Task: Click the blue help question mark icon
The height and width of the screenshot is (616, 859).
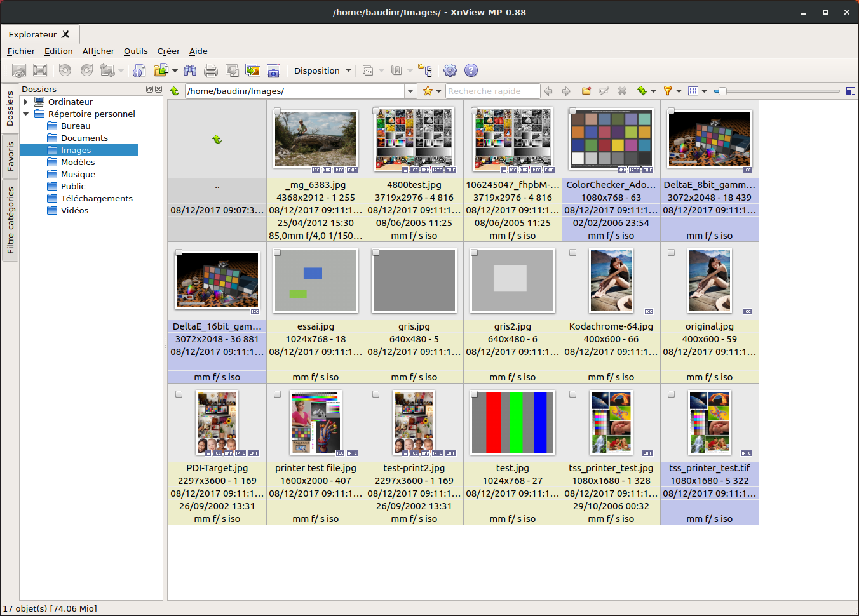Action: (x=471, y=70)
